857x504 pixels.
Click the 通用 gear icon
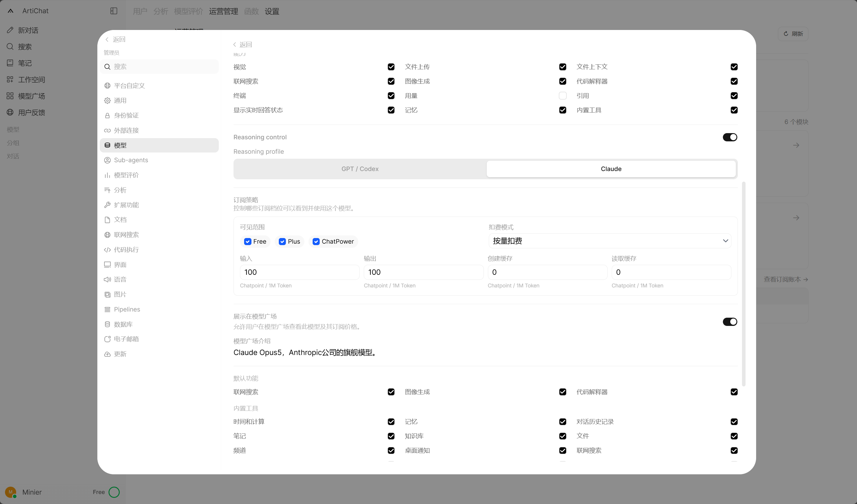(107, 101)
